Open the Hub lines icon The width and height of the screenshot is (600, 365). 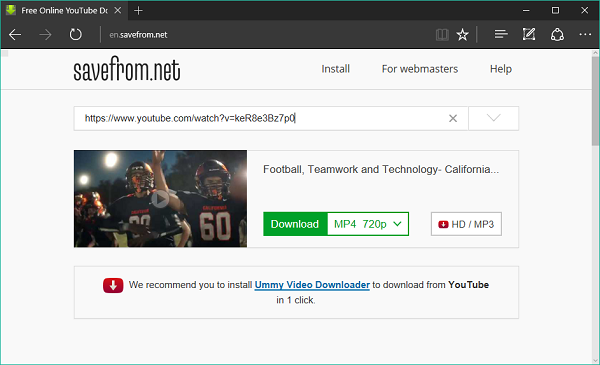(501, 34)
